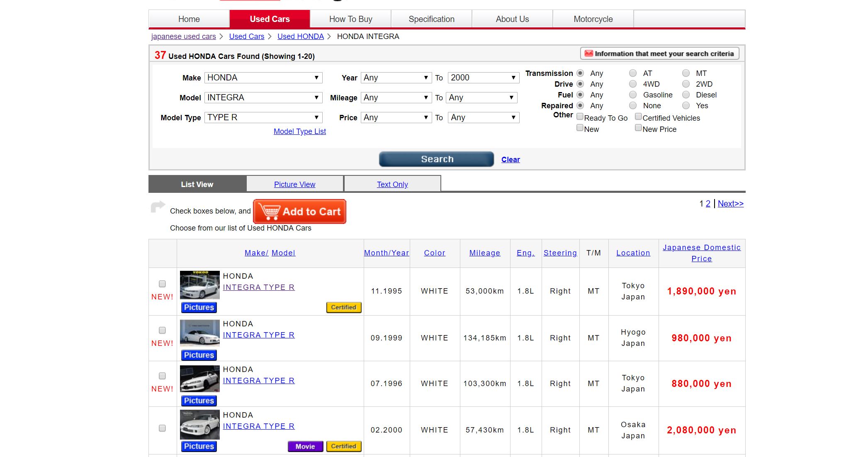The width and height of the screenshot is (868, 457).
Task: Open the Model dropdown showing INTEGRA
Action: 263,97
